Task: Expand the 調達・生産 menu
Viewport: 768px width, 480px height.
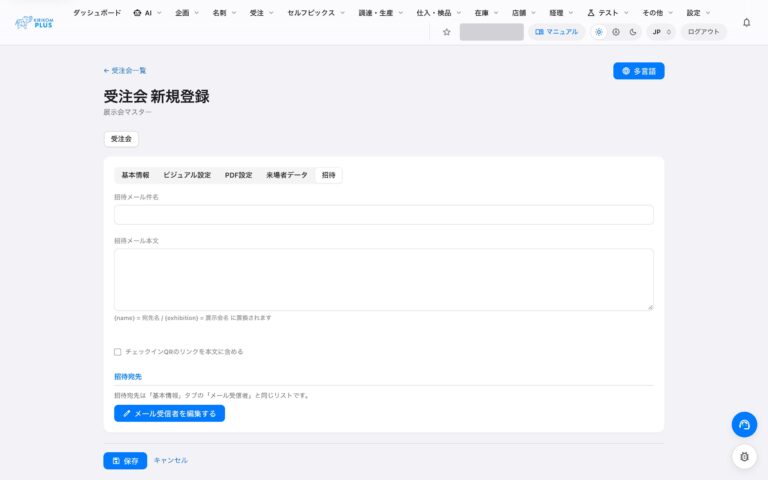Action: click(x=381, y=13)
